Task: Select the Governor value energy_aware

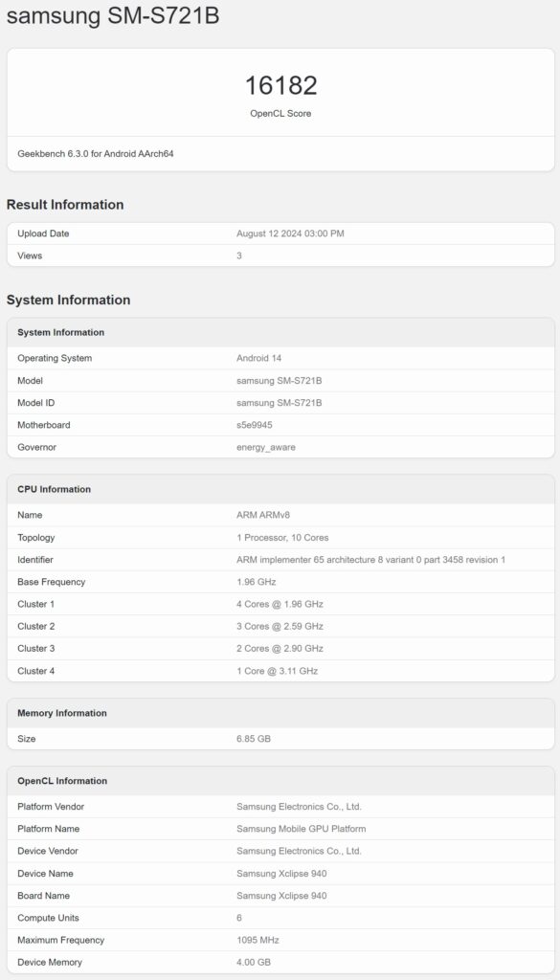Action: tap(266, 448)
